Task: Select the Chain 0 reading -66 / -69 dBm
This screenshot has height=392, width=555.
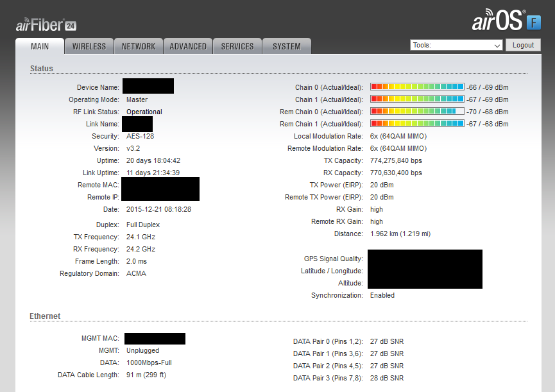Action: coord(488,87)
